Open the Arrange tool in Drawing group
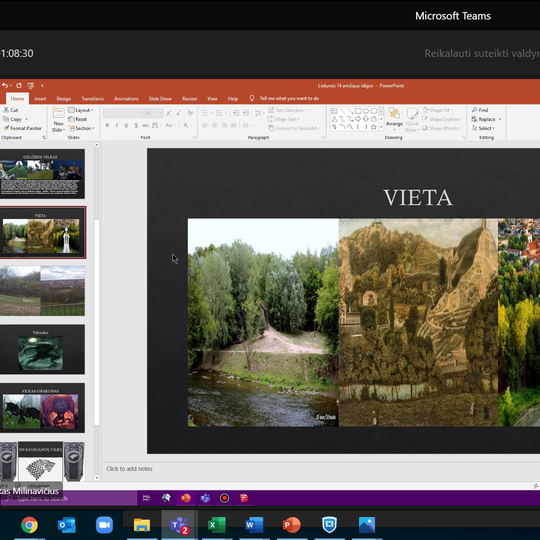 point(394,119)
